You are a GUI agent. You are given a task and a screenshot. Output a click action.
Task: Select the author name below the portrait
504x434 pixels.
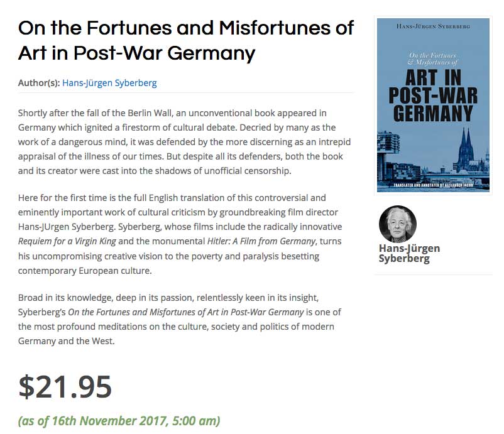[409, 253]
